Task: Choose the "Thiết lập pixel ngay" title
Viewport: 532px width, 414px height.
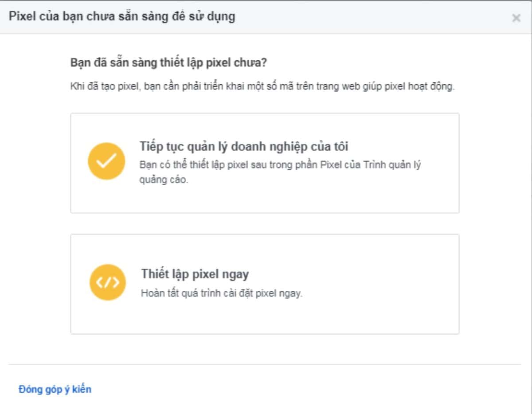Action: (x=195, y=274)
